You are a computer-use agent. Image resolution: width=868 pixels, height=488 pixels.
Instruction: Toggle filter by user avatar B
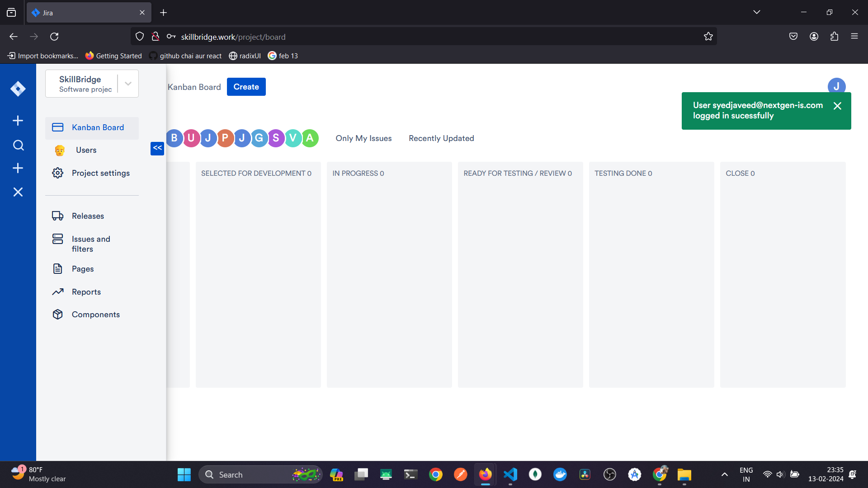(x=174, y=138)
